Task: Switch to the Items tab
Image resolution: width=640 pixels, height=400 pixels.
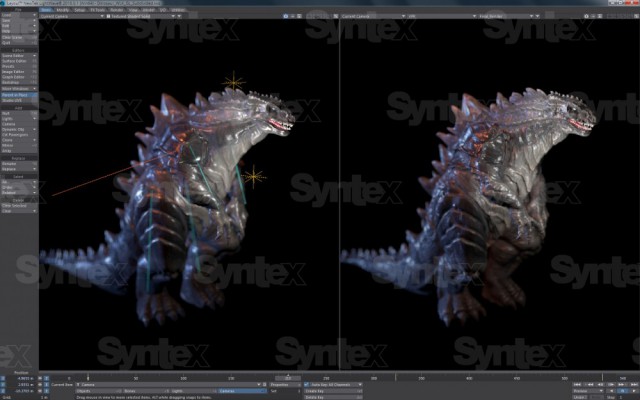Action: [x=46, y=10]
